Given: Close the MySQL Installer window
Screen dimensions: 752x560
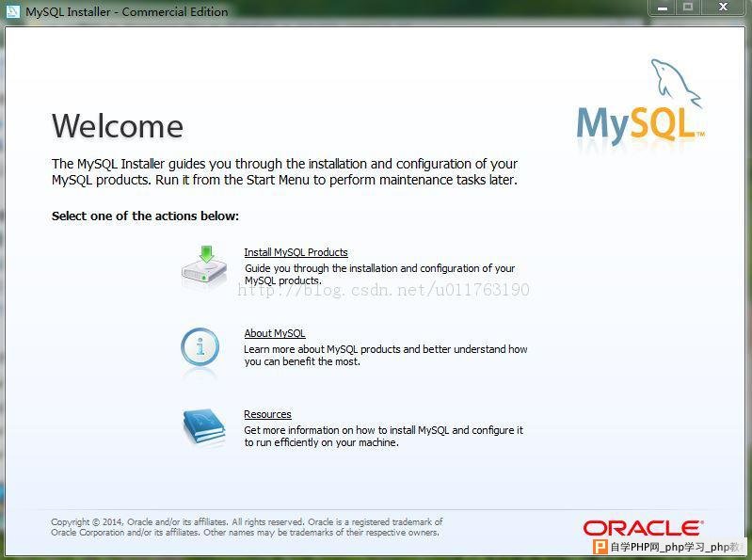Looking at the screenshot, I should pyautogui.click(x=723, y=8).
